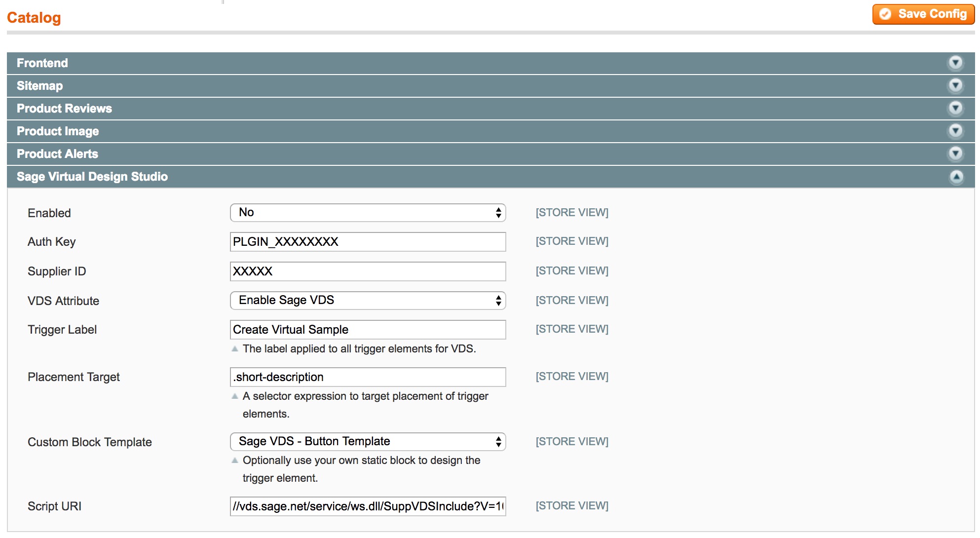Image resolution: width=980 pixels, height=538 pixels.
Task: Click the Trigger Label hint text
Action: (359, 349)
